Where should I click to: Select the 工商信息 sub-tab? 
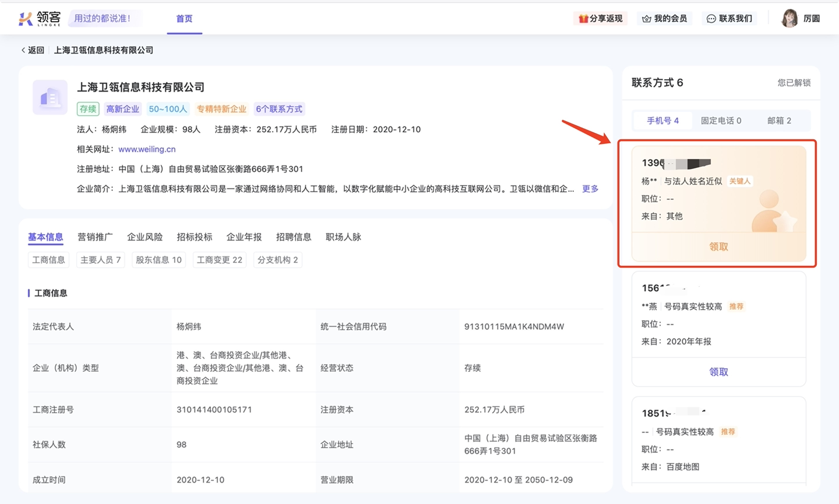48,260
